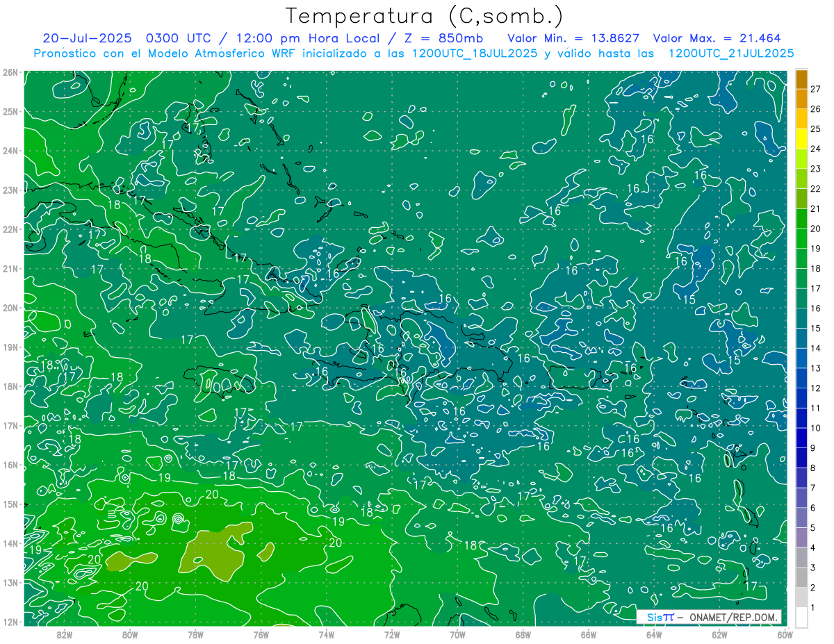Image resolution: width=834 pixels, height=644 pixels.
Task: Click the white swatch in temperature legend
Action: pyautogui.click(x=801, y=617)
